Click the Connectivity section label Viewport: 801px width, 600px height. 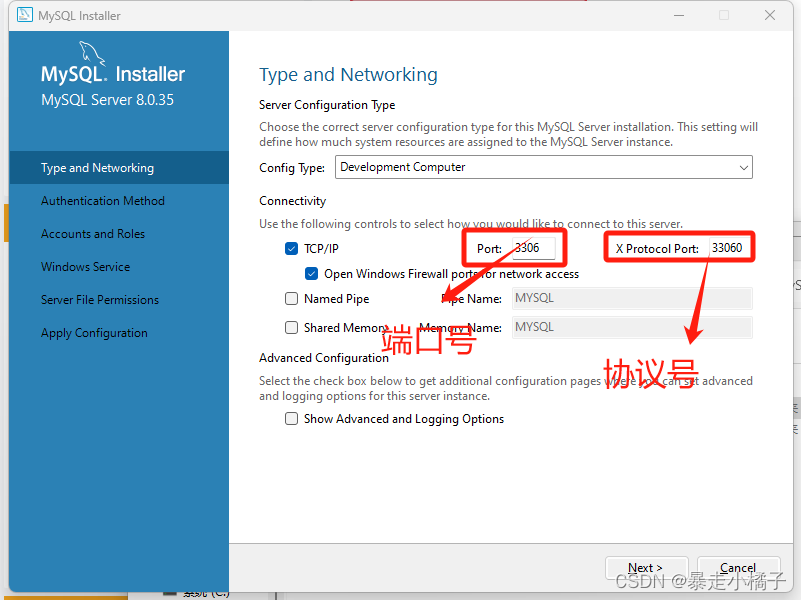tap(292, 201)
